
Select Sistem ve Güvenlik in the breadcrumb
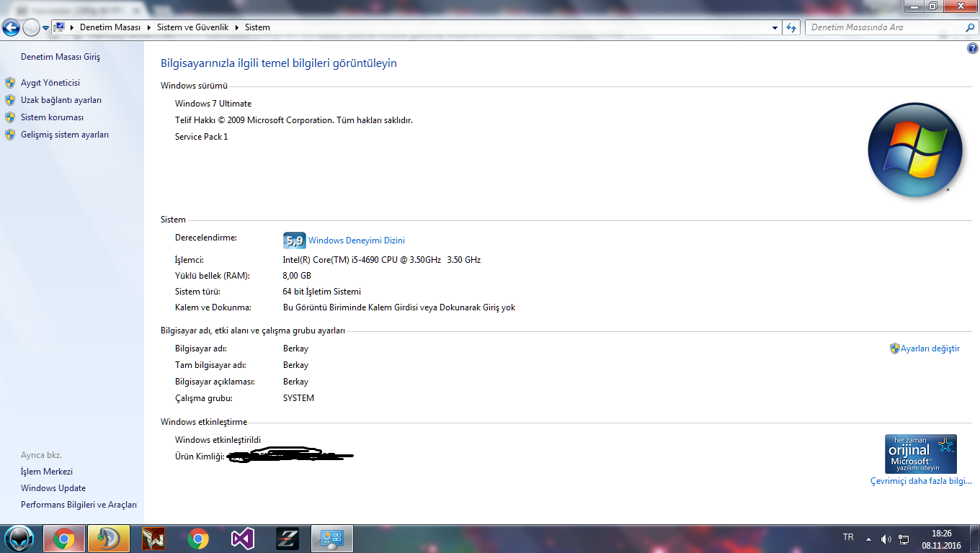(x=192, y=27)
